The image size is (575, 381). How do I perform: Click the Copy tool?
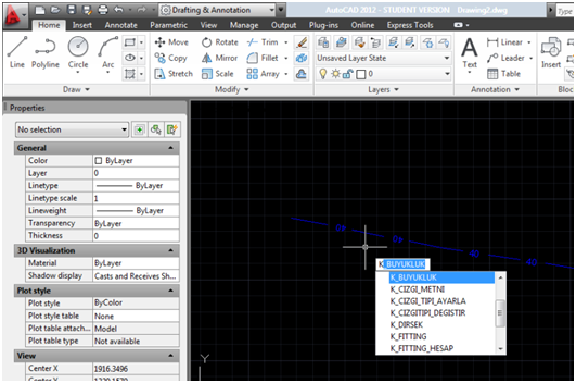click(x=171, y=58)
